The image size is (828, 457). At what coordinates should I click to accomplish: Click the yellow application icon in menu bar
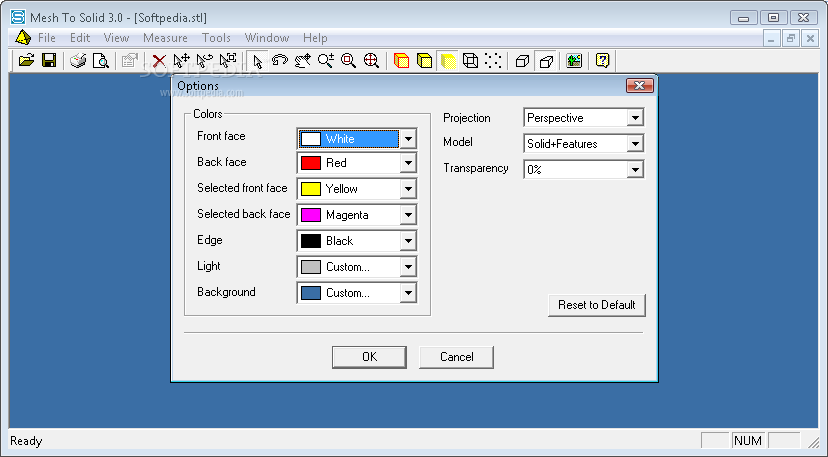(23, 38)
